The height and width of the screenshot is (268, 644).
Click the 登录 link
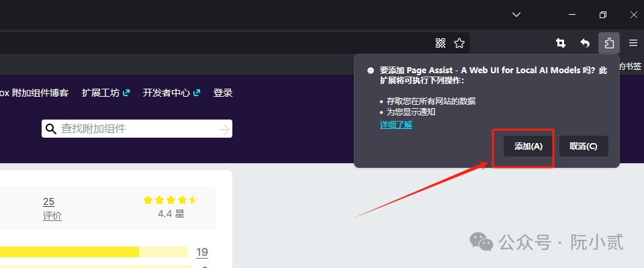point(223,93)
